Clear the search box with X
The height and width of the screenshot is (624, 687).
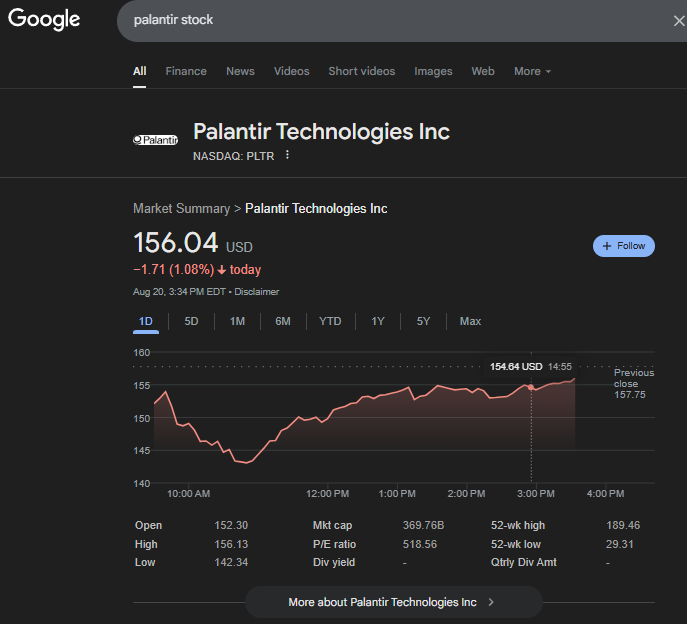679,21
